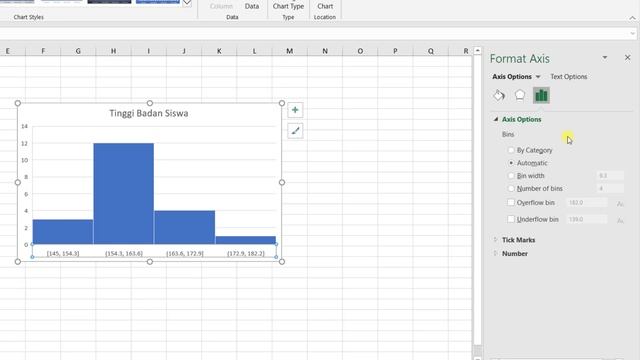The image size is (640, 360).
Task: Click the tallest histogram bar
Action: coord(124,193)
